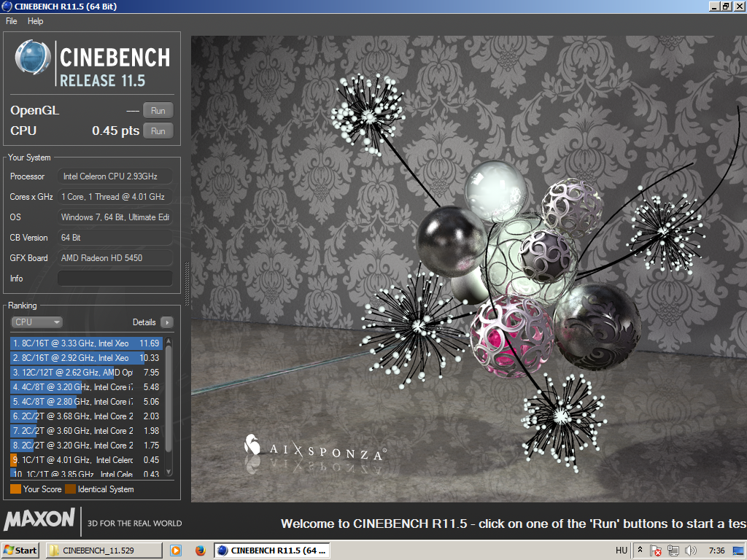
Task: Select ranking entry 1C/1T @ 3.85 GHz
Action: click(x=86, y=473)
